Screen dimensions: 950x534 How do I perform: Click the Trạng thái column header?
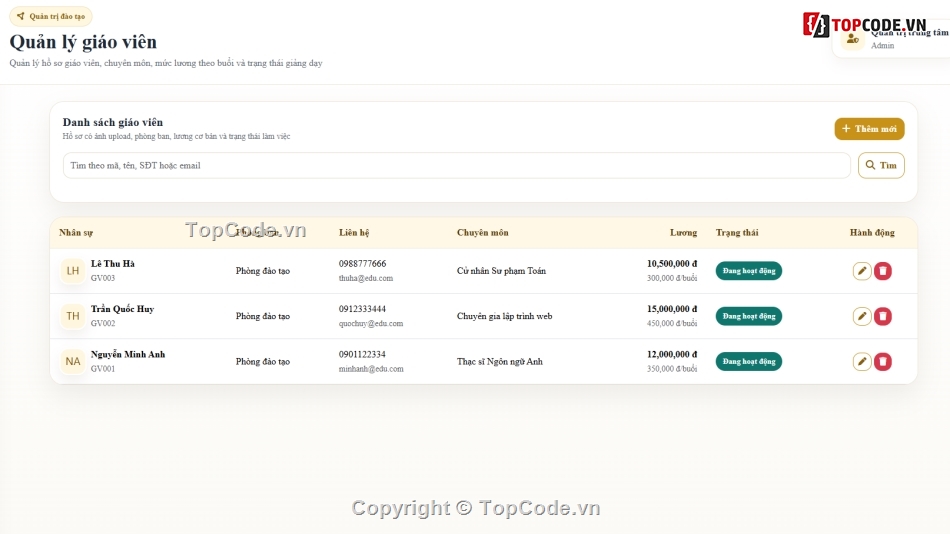point(737,232)
